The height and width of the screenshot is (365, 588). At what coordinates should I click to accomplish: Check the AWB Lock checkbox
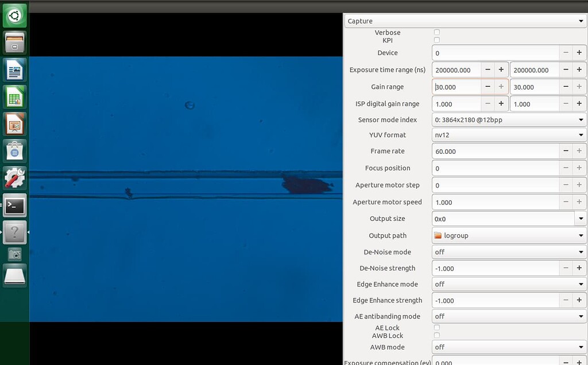(436, 335)
